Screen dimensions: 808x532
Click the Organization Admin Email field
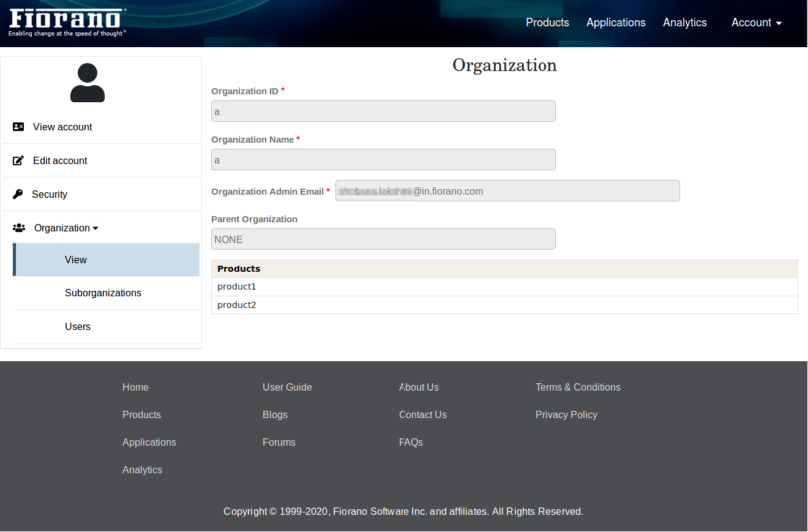pyautogui.click(x=507, y=191)
